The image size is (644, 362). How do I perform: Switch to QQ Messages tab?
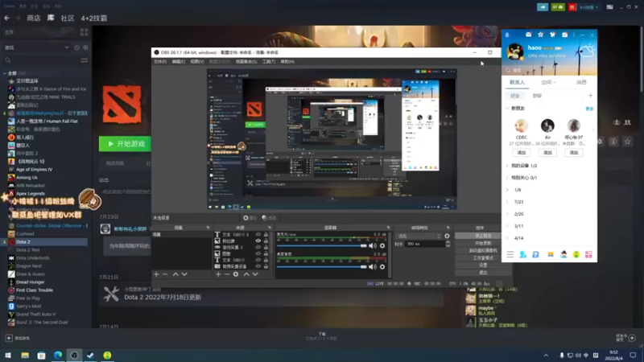click(581, 83)
